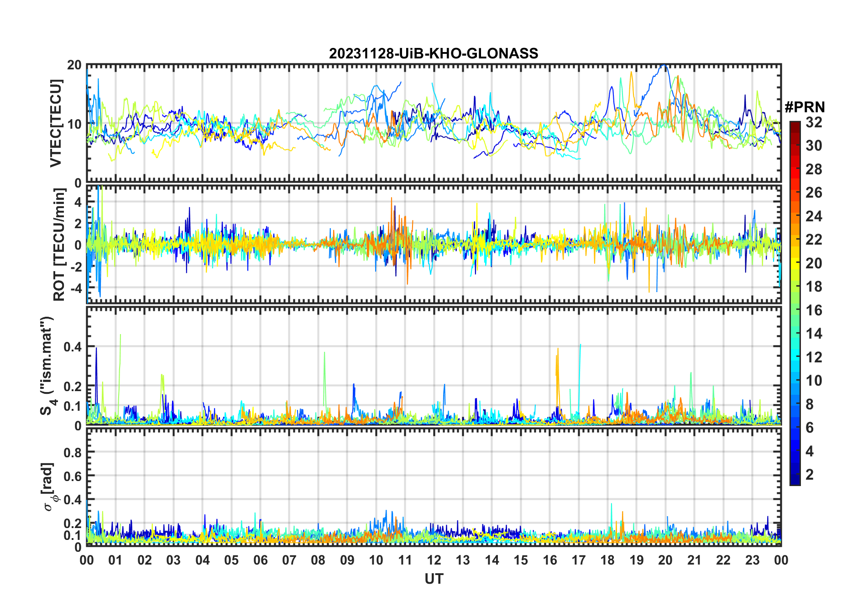868x607 pixels.
Task: Click the 05 hour tick on UT axis
Action: pyautogui.click(x=231, y=560)
